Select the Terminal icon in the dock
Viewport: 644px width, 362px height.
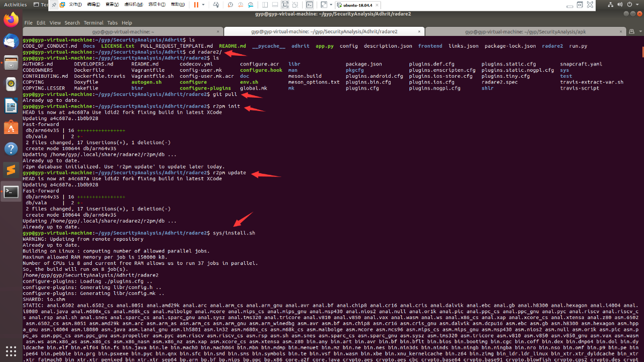tap(10, 192)
